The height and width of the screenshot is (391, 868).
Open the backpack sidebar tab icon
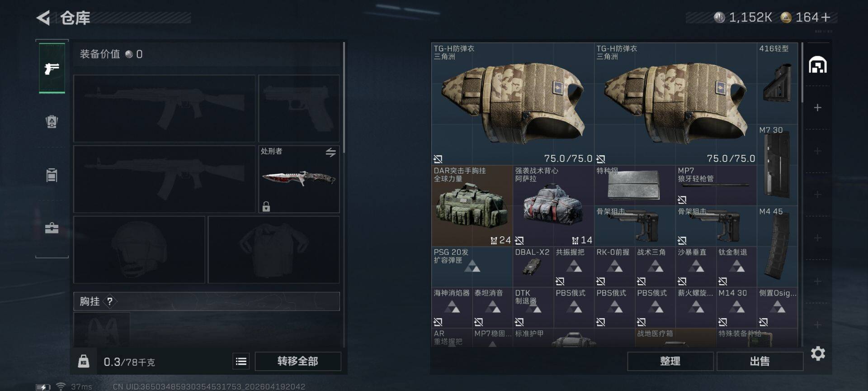click(52, 121)
